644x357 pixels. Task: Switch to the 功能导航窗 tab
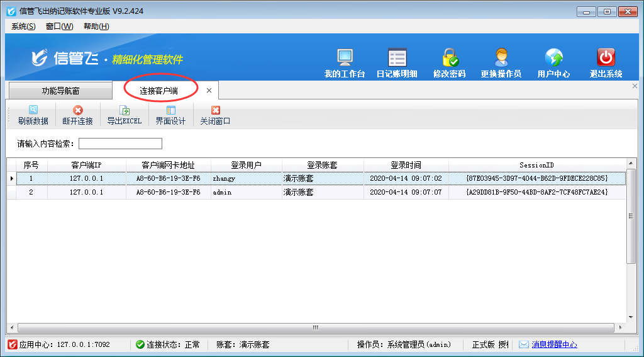click(60, 91)
